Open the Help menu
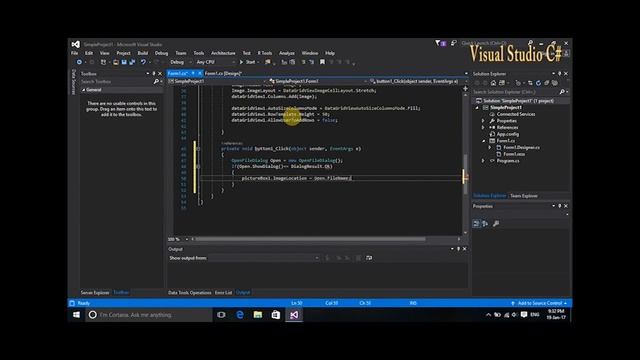Viewport: 640px width, 360px height. pos(330,53)
